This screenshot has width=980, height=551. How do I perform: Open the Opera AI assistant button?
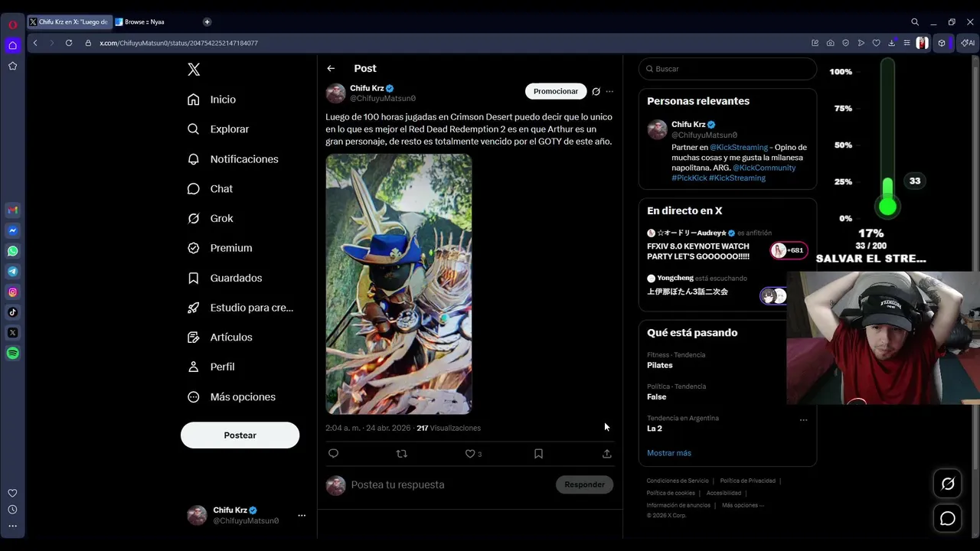(x=969, y=43)
